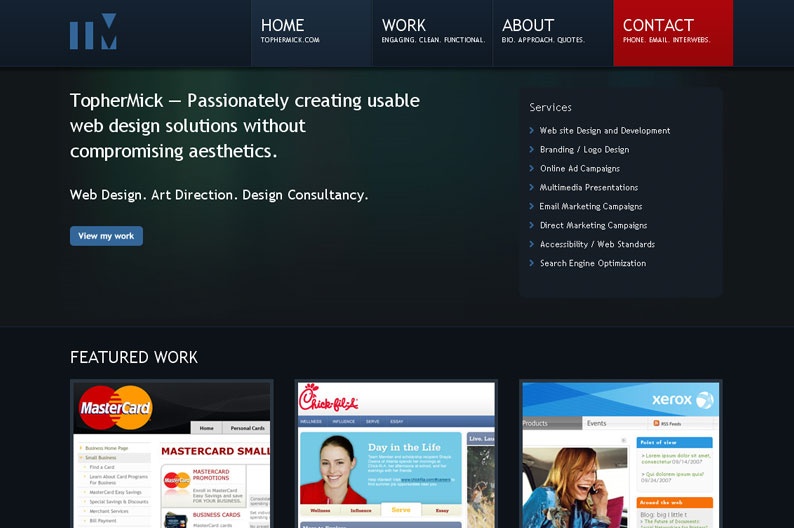Open Online Ad Campaigns service link
This screenshot has width=794, height=528.
580,169
